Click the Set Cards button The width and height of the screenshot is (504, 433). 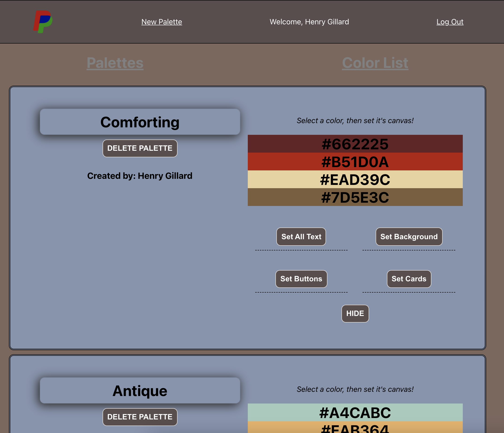(x=409, y=279)
